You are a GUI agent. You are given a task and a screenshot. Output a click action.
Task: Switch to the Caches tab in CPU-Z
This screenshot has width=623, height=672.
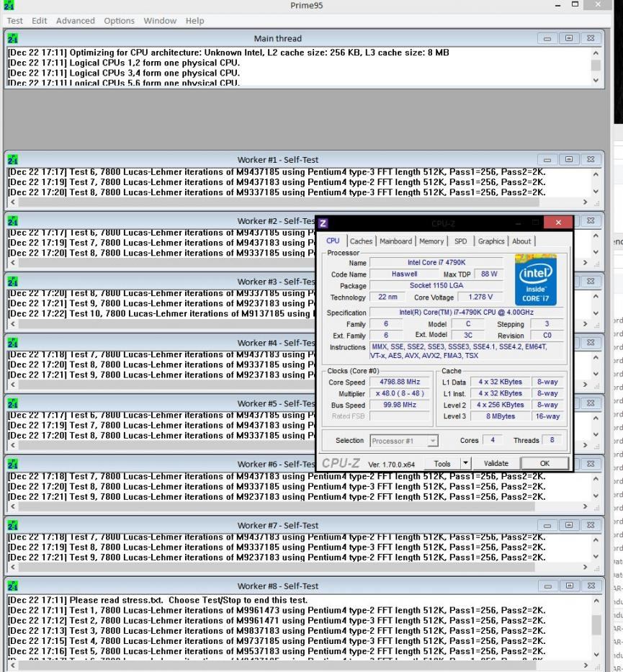[361, 241]
